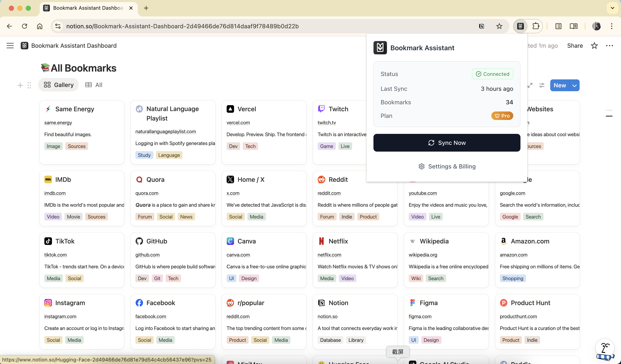Image resolution: width=621 pixels, height=364 pixels.
Task: Open the Notion sidebar hamburger menu
Action: [x=10, y=46]
